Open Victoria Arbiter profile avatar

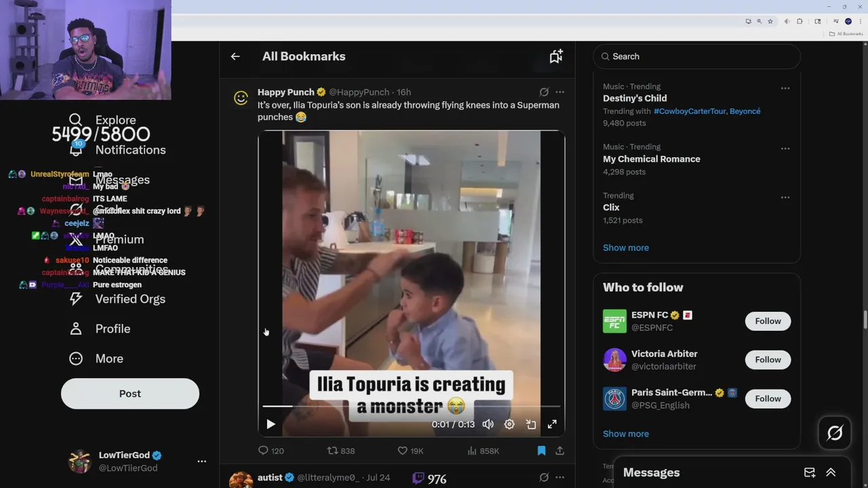coord(615,360)
